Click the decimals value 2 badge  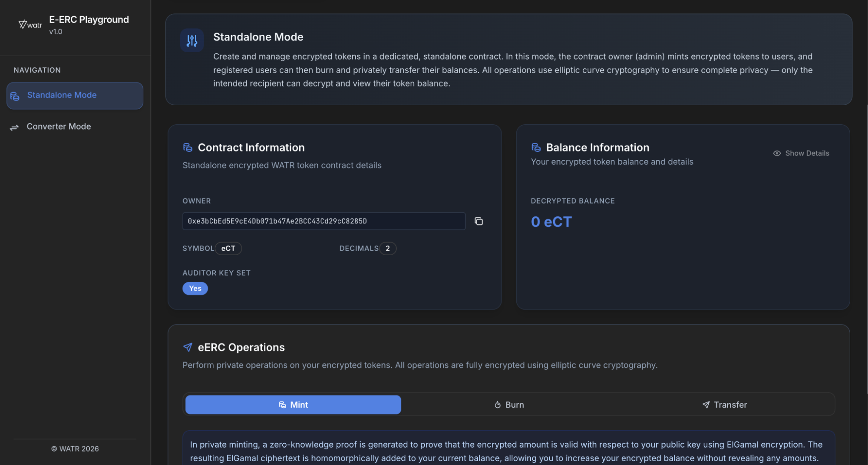click(x=387, y=249)
